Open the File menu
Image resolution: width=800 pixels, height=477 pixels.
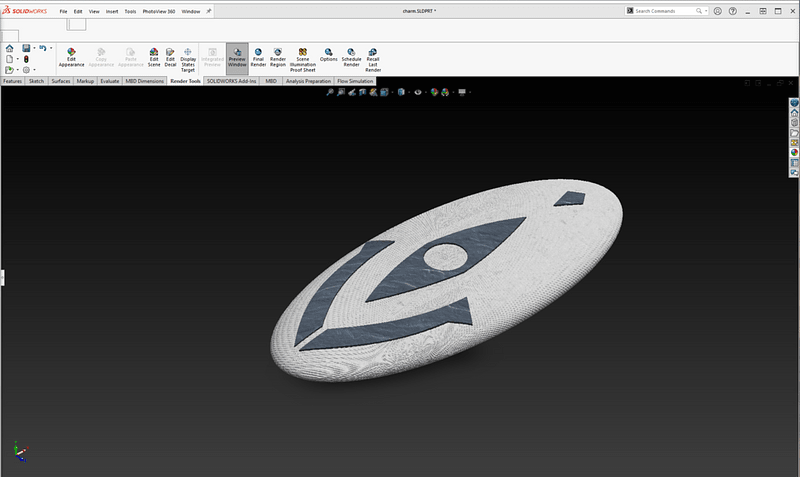(x=63, y=11)
